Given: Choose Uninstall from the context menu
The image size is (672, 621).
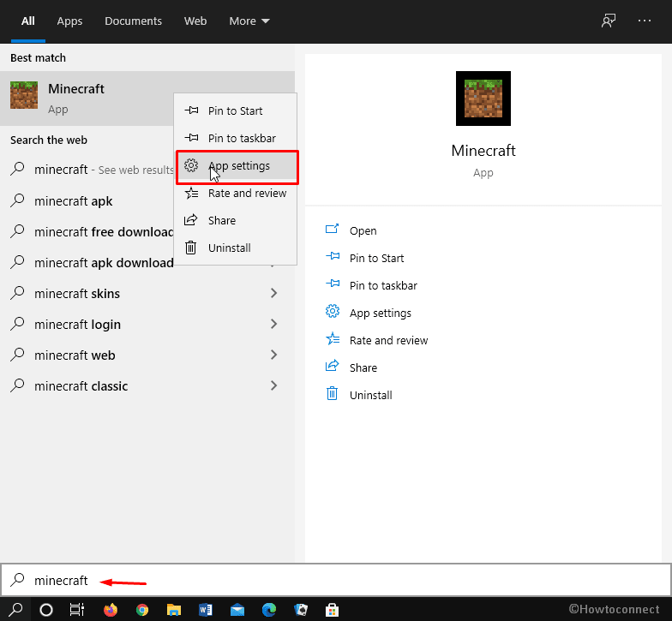Looking at the screenshot, I should [x=229, y=248].
